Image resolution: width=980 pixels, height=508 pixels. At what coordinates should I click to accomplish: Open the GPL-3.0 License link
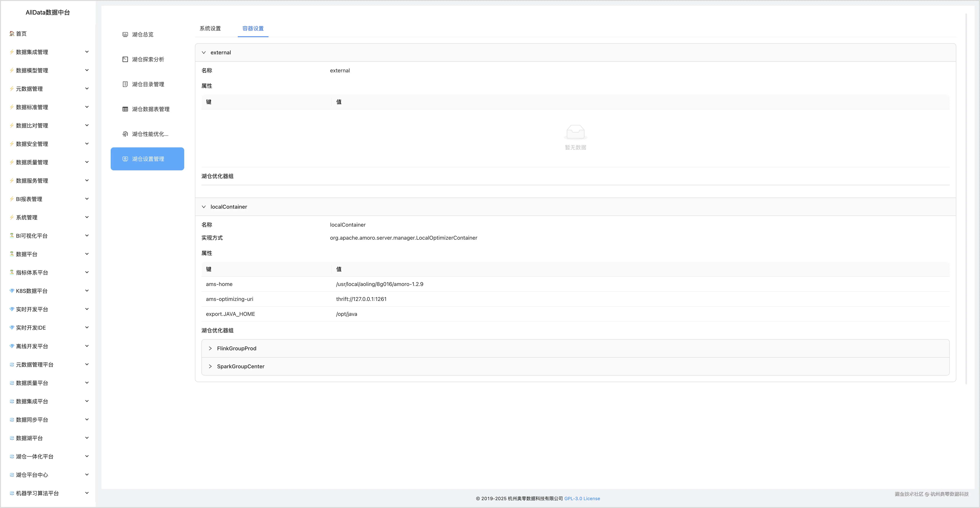point(582,498)
